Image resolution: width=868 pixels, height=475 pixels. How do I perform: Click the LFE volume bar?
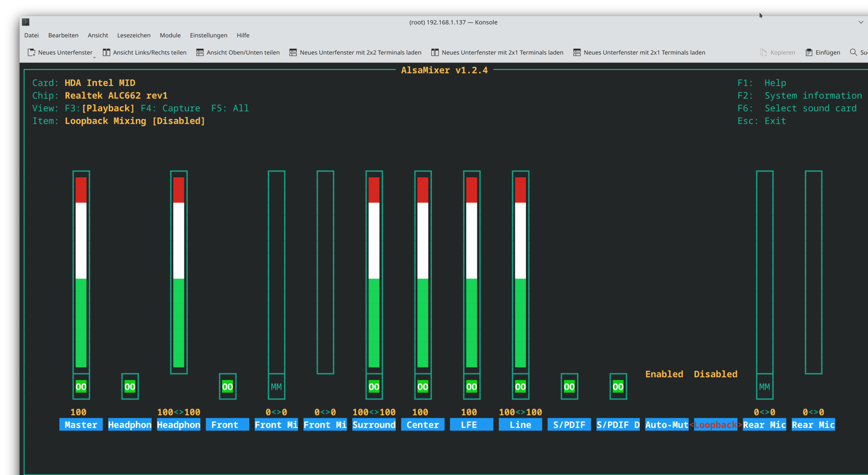tap(472, 272)
